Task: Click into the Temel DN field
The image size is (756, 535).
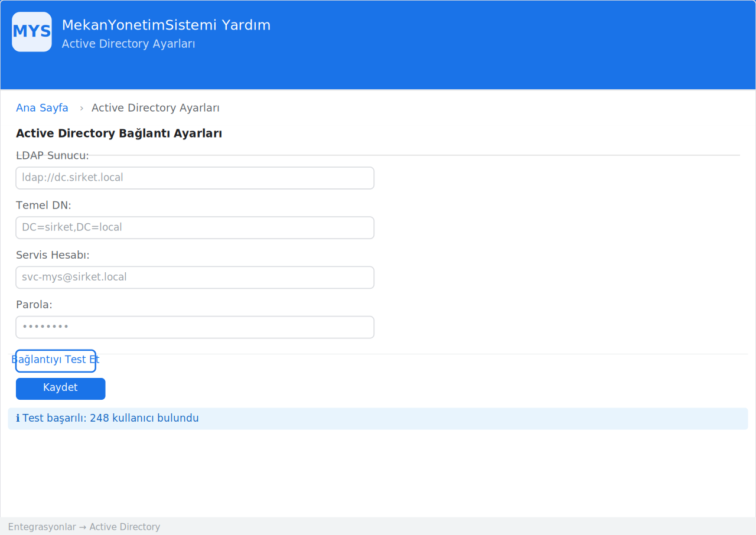Action: click(195, 227)
